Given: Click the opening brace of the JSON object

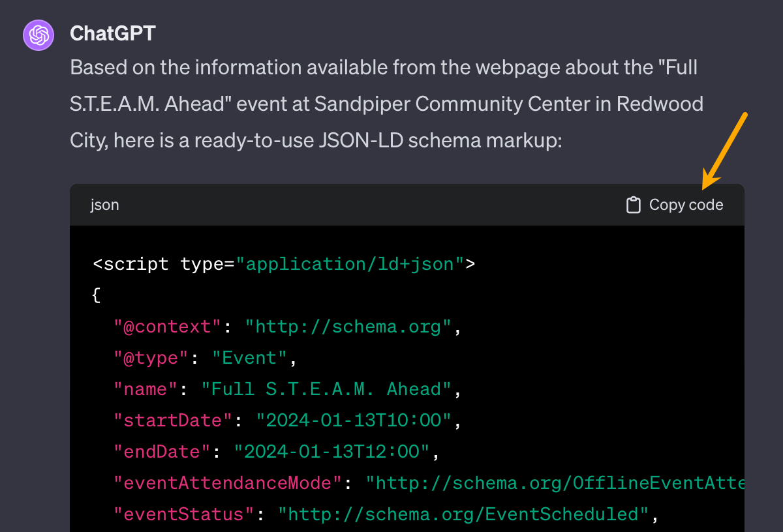Looking at the screenshot, I should pos(95,295).
